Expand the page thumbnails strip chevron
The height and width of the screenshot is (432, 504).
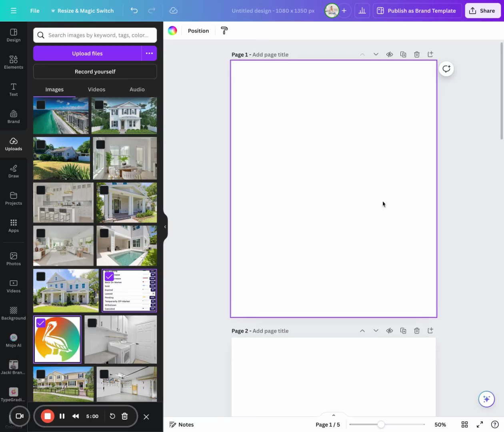pos(334,415)
